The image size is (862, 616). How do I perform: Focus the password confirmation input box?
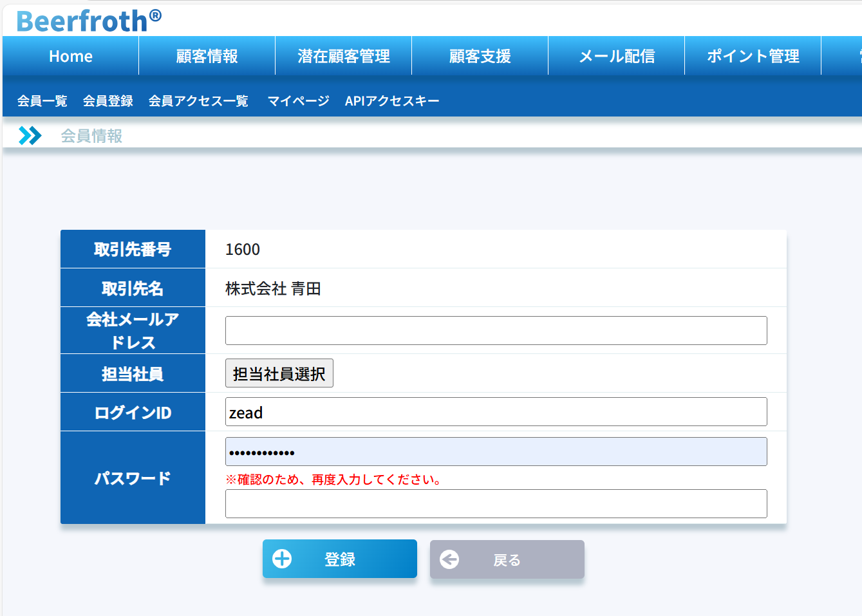coord(496,504)
